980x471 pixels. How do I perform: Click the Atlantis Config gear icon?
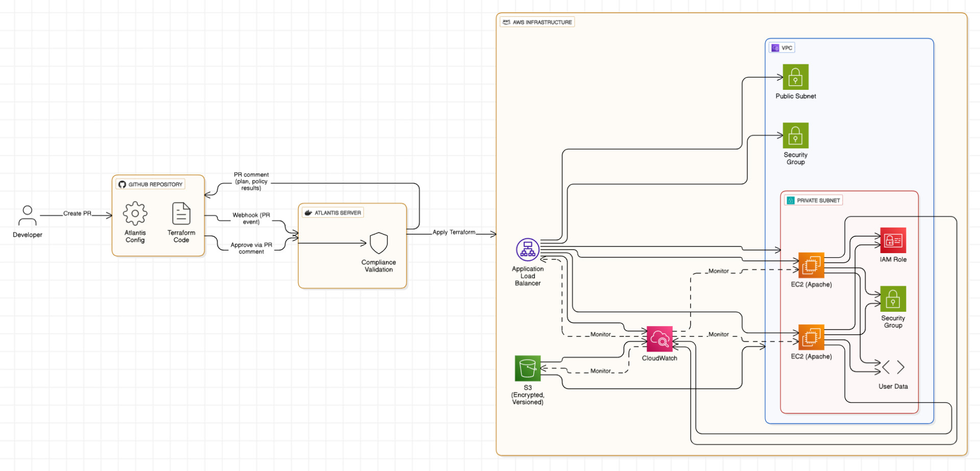(135, 213)
